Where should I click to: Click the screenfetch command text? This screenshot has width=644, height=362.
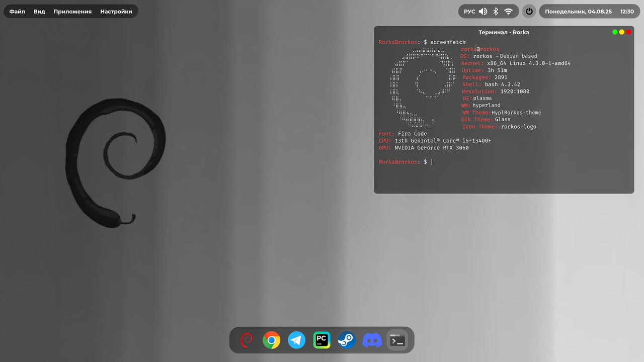(448, 42)
